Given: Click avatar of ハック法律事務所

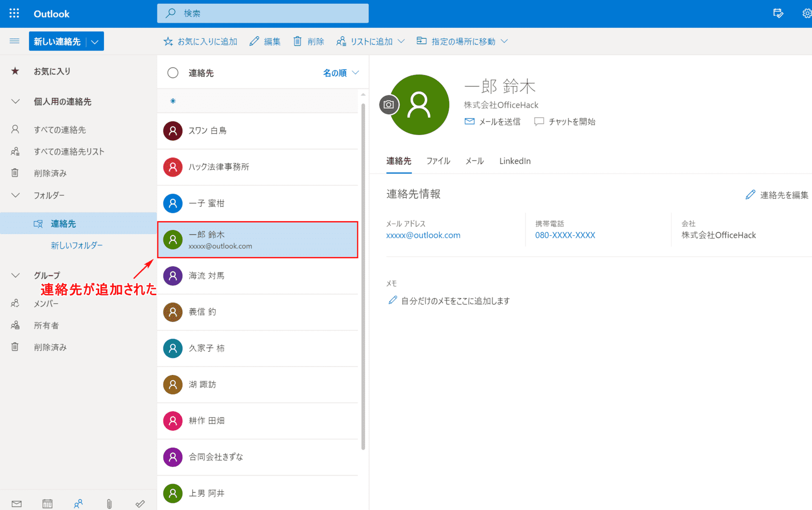Looking at the screenshot, I should (x=173, y=167).
